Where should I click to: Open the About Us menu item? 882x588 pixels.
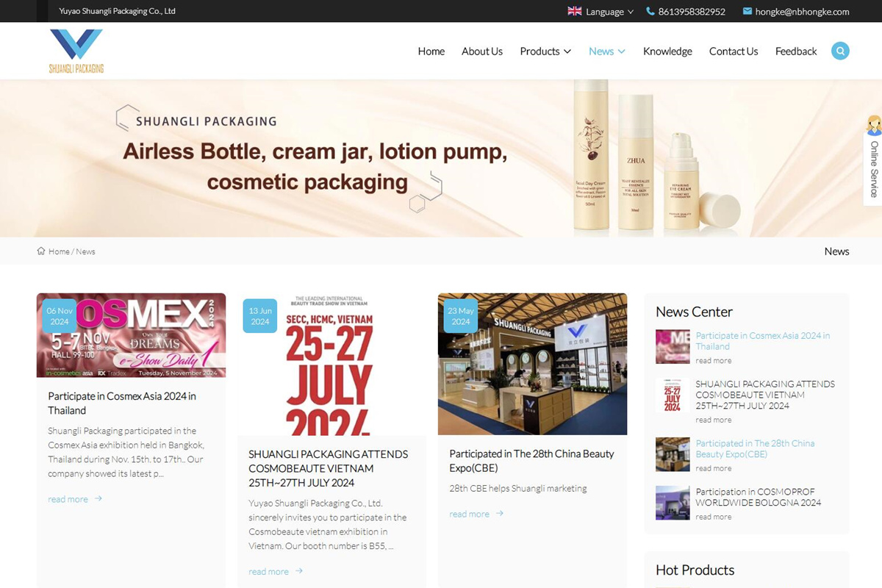[482, 51]
